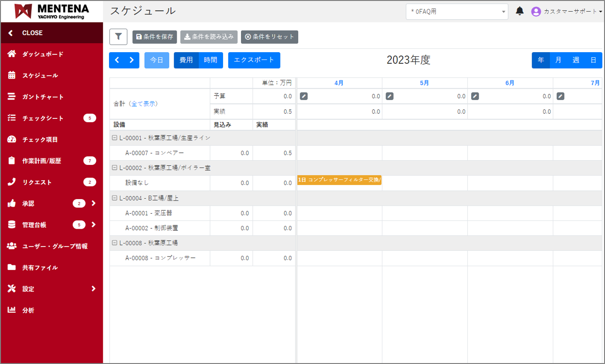
Task: Go to next year arrow
Action: click(132, 60)
